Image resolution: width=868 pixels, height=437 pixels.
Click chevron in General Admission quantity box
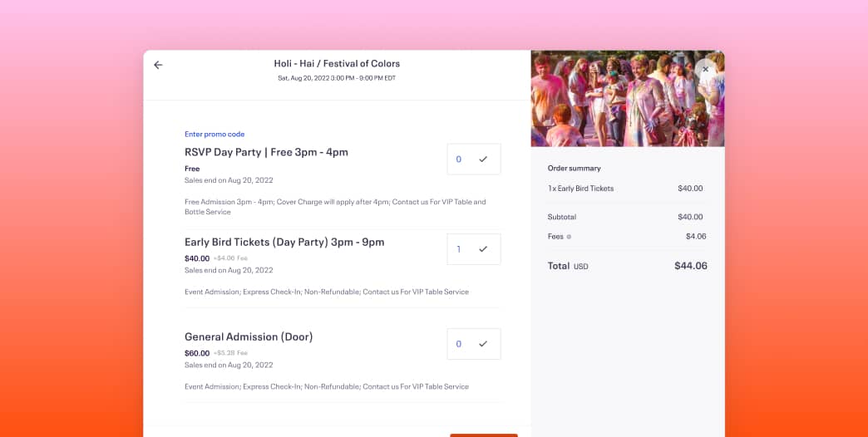[483, 344]
